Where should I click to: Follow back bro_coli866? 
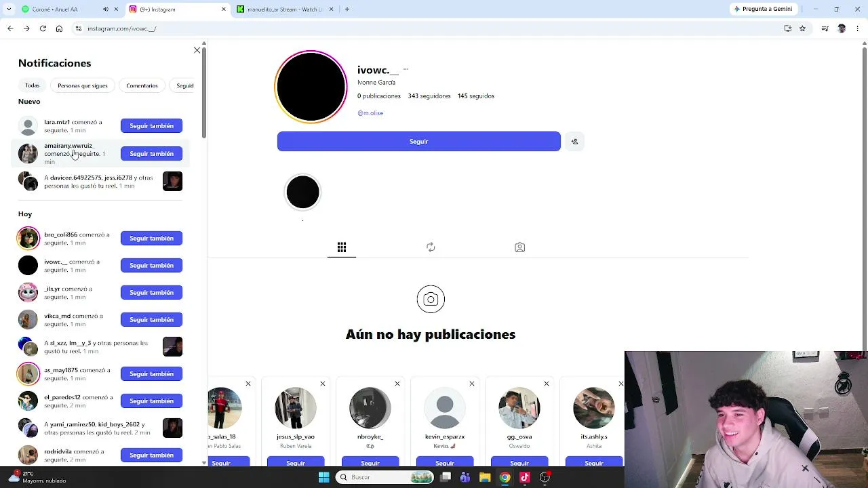151,239
